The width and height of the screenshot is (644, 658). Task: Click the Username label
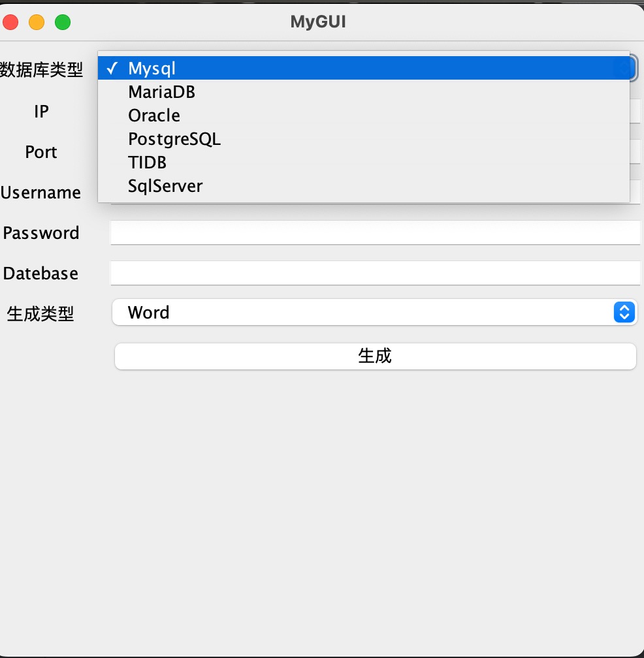point(40,193)
